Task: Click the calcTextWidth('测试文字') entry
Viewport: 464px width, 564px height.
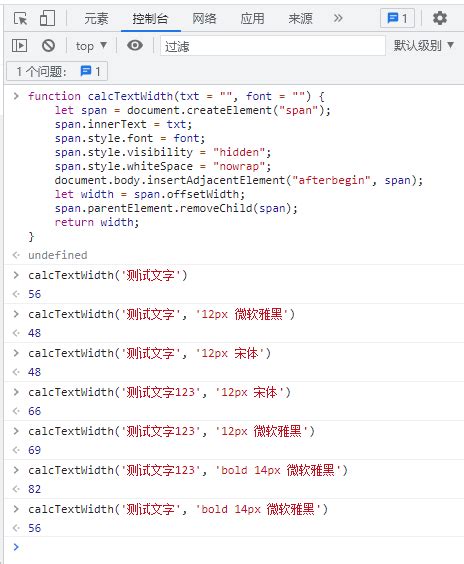Action: pyautogui.click(x=108, y=276)
